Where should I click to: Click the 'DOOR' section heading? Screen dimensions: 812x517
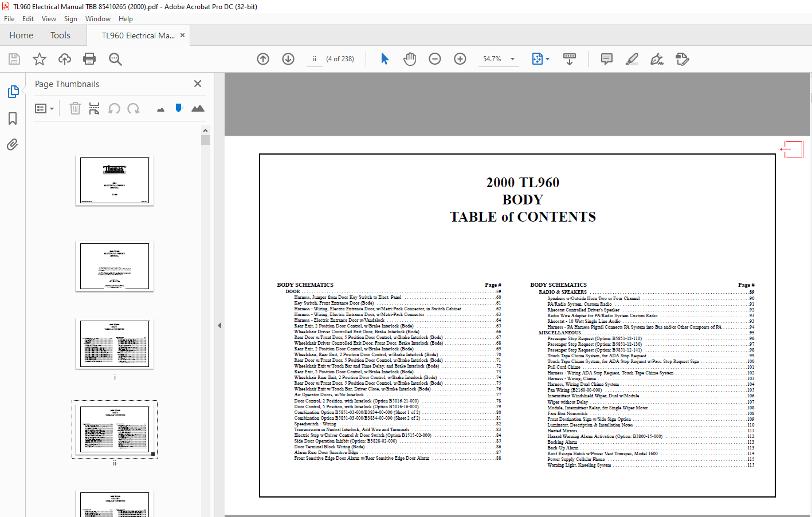(x=293, y=291)
